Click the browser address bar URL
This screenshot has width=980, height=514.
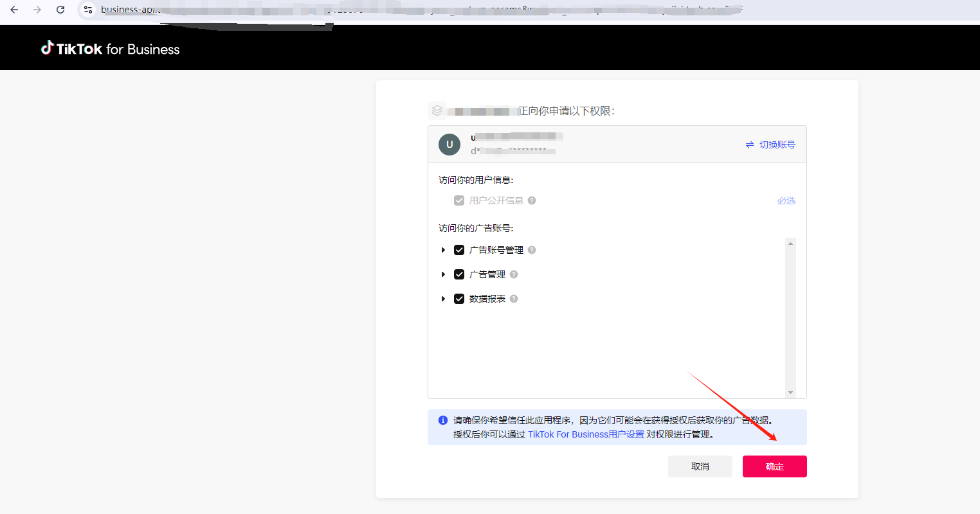(421, 10)
